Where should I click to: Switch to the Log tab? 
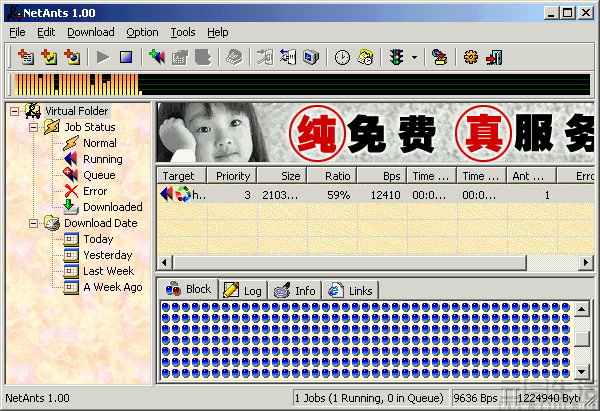[243, 291]
